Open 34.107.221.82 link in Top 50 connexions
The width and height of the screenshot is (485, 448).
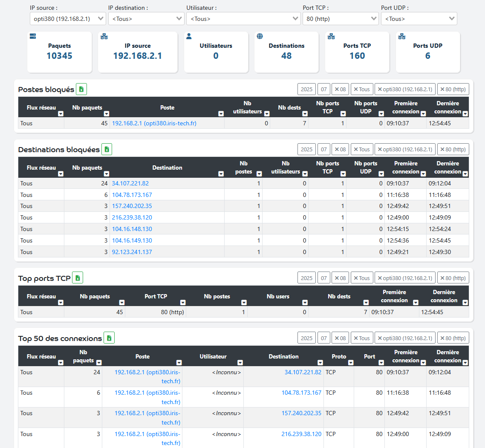[x=303, y=372]
